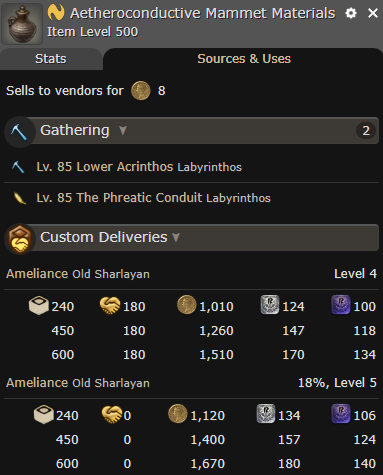Click the Gathering pickaxe header icon
Viewport: 383px width, 475px height.
19,132
